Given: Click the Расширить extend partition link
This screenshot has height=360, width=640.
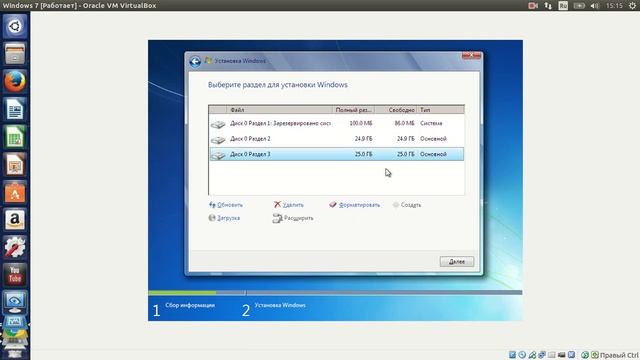Looking at the screenshot, I should click(298, 218).
